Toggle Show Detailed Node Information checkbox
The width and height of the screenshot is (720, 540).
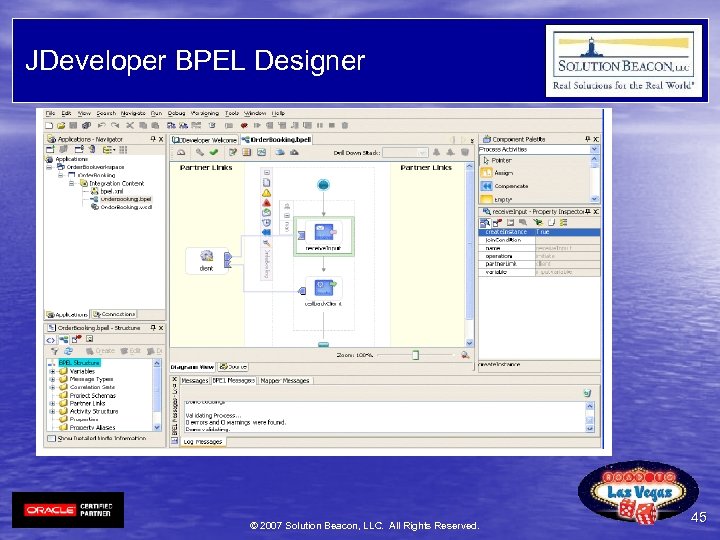point(52,439)
